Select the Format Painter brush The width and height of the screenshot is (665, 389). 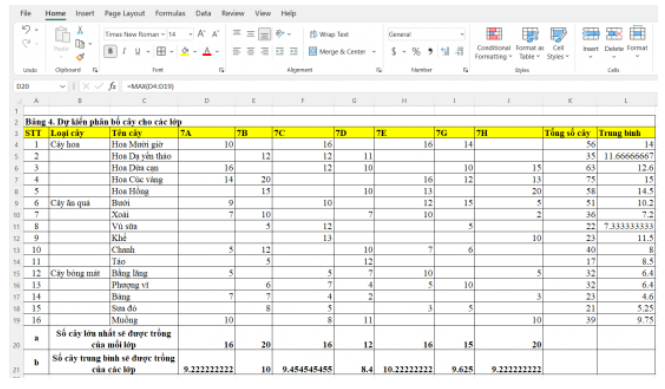pyautogui.click(x=80, y=56)
